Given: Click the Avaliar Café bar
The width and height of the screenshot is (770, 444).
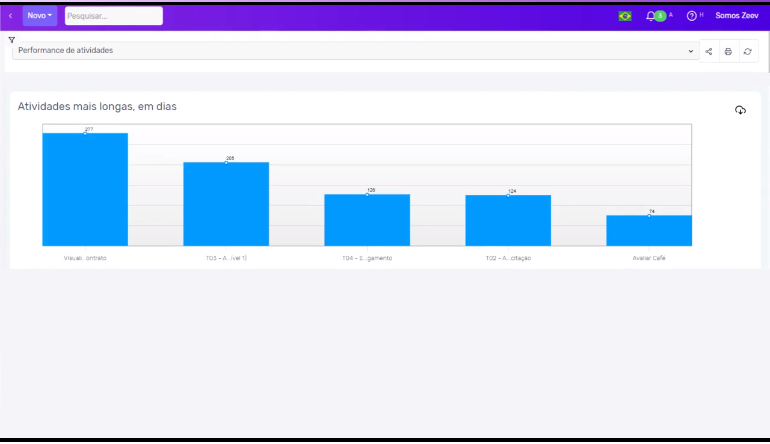Looking at the screenshot, I should [649, 230].
